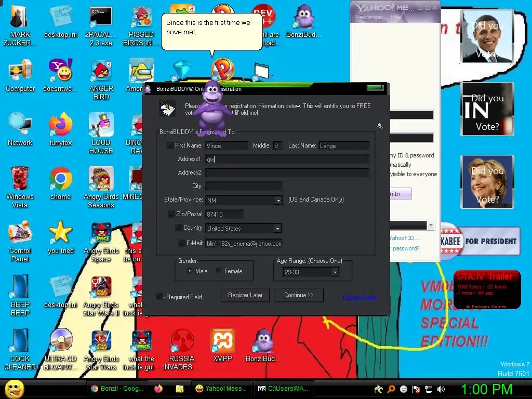Click the First Name field containing Vince
Viewport: 532px width, 399px height.
click(x=227, y=145)
